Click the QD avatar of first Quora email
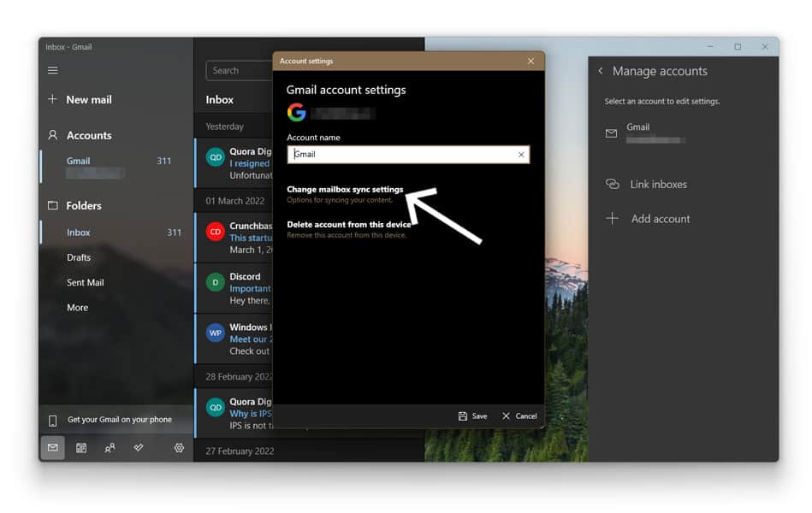Viewport: 812px width, 513px height. [x=216, y=157]
